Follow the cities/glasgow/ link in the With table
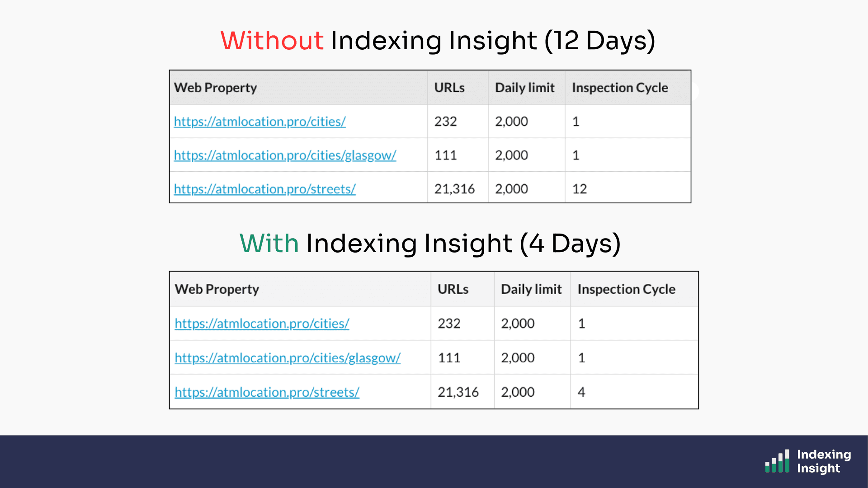Screen dimensions: 868x488 click(x=288, y=358)
